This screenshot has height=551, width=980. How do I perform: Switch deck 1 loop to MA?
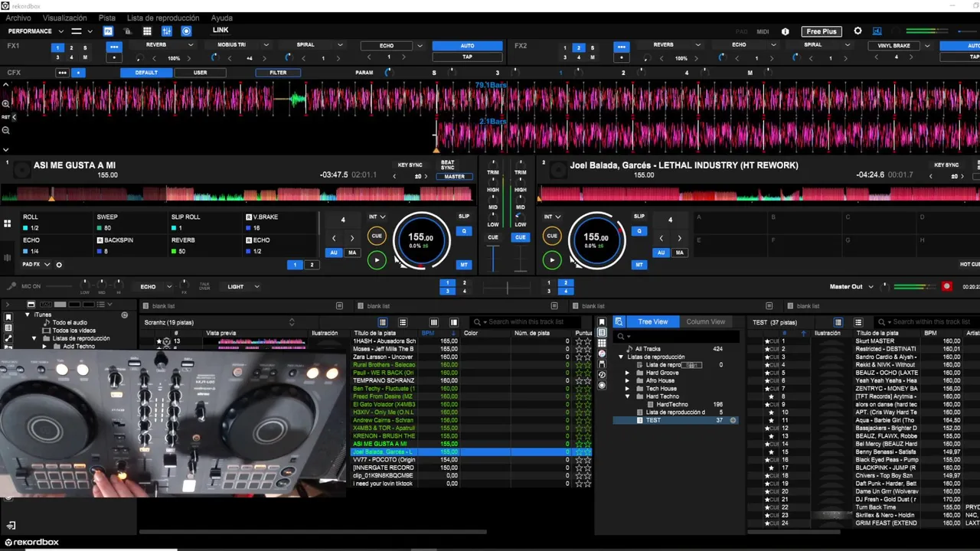352,253
